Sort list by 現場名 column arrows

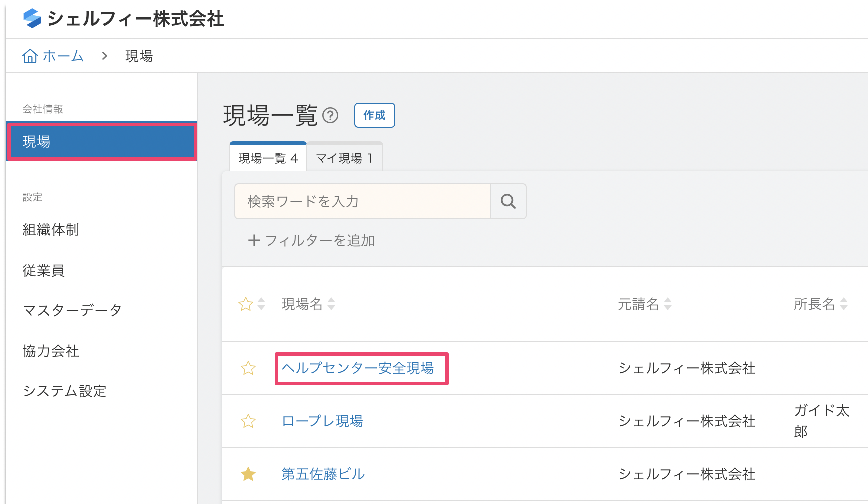(x=331, y=304)
